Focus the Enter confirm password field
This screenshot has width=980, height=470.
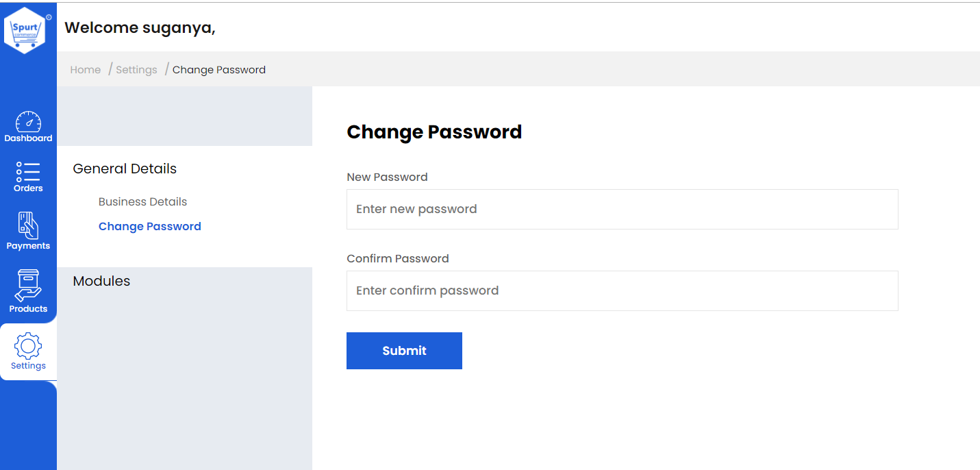coord(622,290)
